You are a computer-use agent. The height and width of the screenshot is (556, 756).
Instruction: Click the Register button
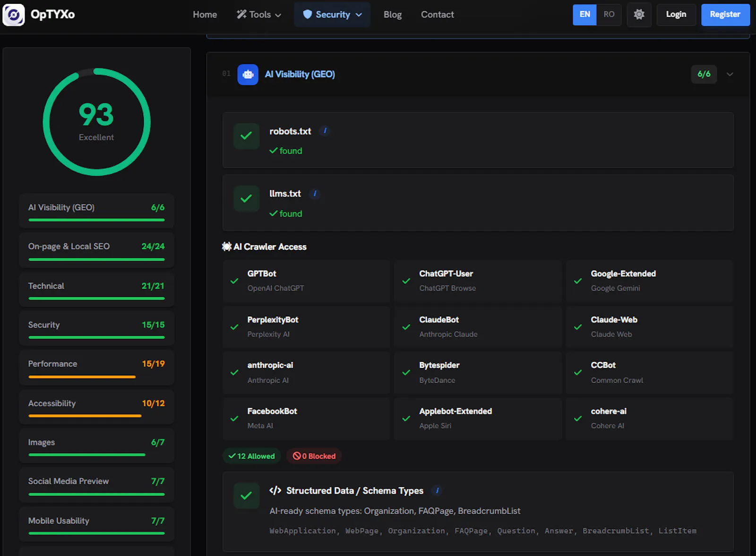725,15
